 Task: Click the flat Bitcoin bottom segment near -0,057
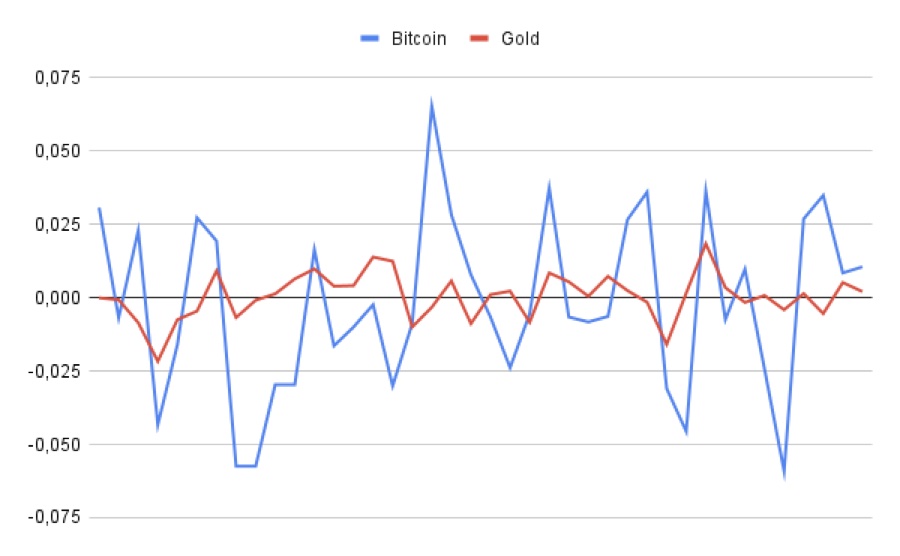(x=246, y=466)
